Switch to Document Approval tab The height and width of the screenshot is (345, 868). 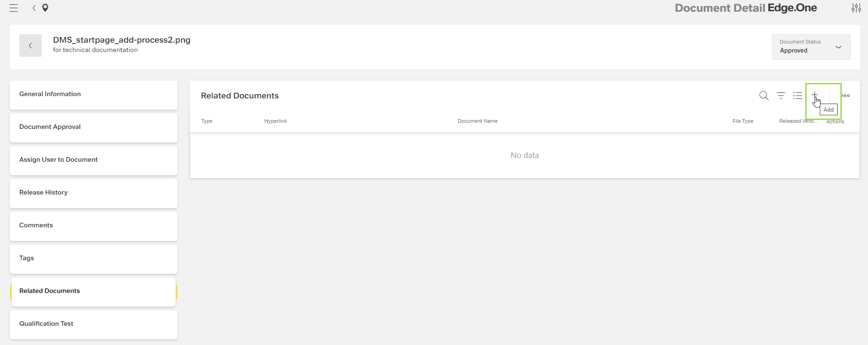pos(94,127)
